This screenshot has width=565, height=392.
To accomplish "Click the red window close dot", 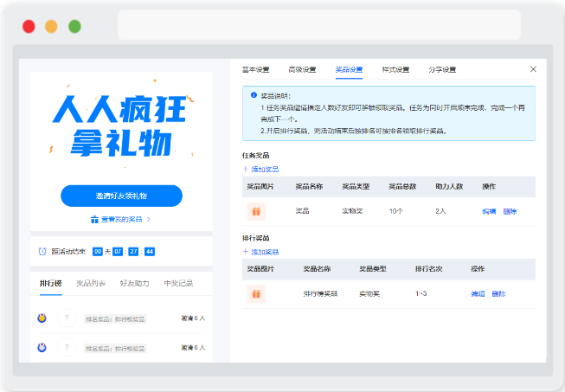I will (29, 26).
